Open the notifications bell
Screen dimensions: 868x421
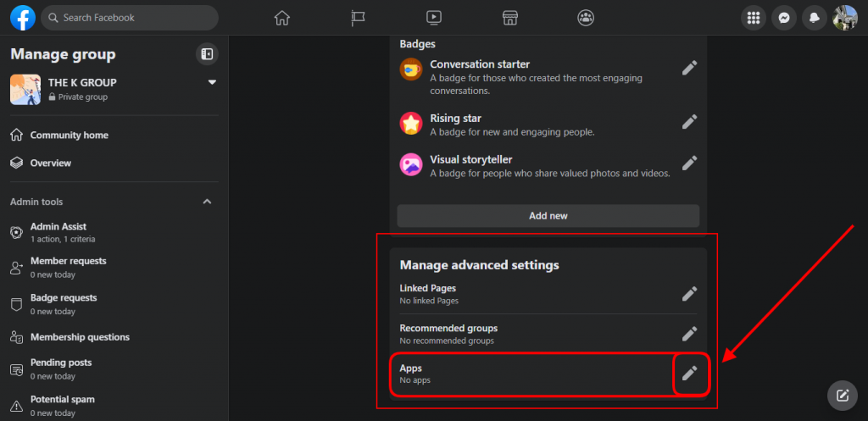[814, 18]
